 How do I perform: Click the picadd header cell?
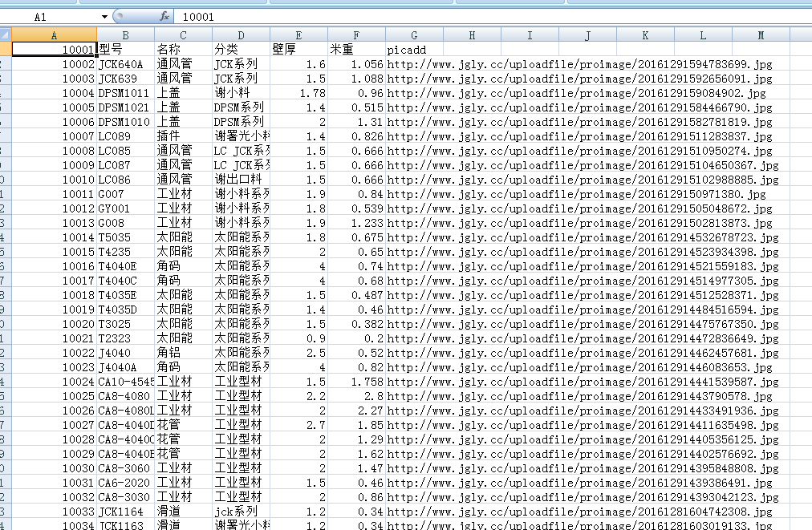tap(414, 49)
